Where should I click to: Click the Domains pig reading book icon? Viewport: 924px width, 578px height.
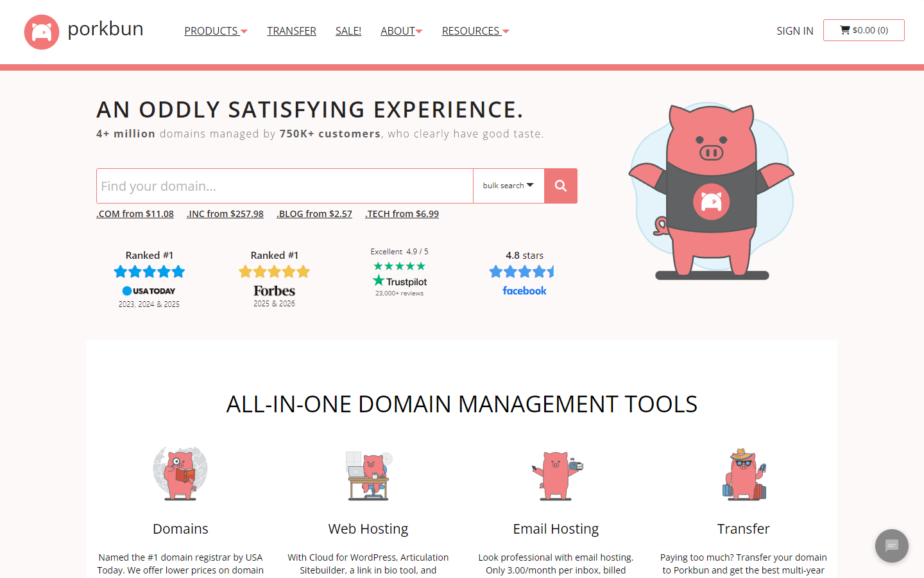point(180,473)
